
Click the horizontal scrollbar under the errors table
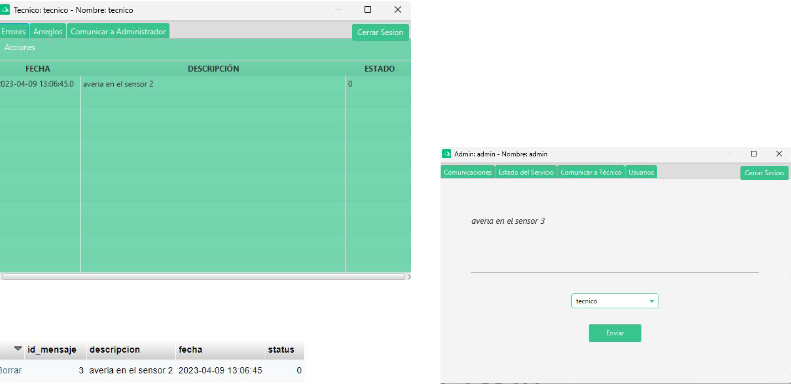(x=203, y=277)
